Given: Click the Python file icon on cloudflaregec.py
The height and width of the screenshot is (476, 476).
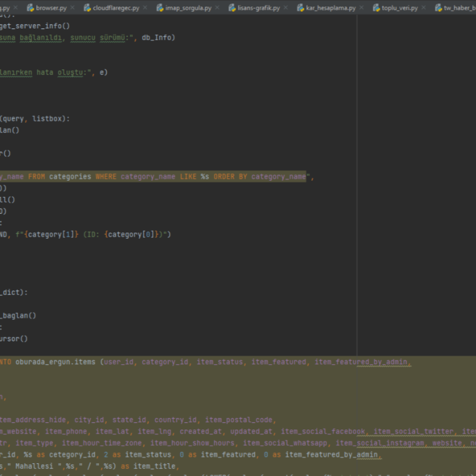Looking at the screenshot, I should tap(87, 8).
